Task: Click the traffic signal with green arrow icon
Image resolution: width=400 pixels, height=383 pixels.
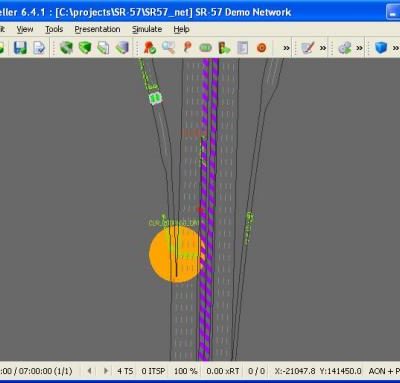Action: tap(224, 48)
